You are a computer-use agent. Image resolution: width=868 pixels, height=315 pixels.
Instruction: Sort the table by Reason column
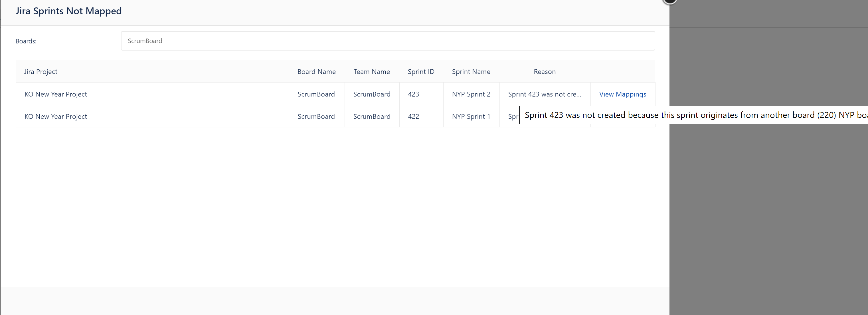(x=544, y=71)
